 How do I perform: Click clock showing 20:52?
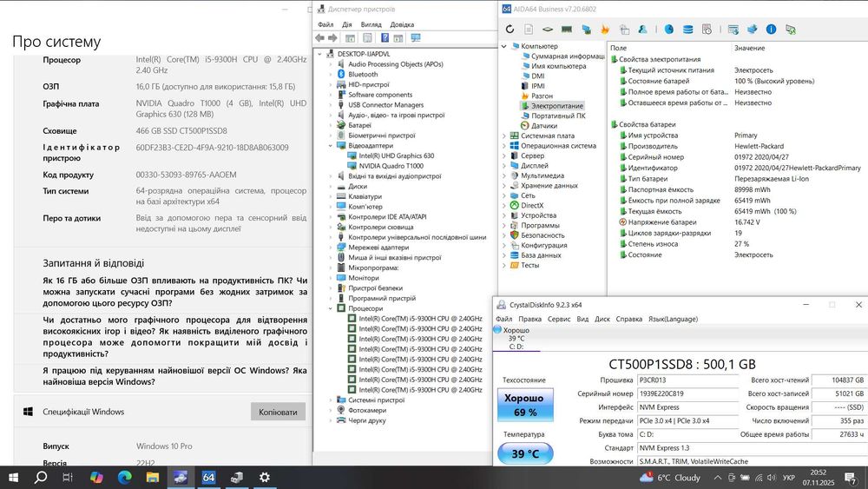tap(819, 478)
